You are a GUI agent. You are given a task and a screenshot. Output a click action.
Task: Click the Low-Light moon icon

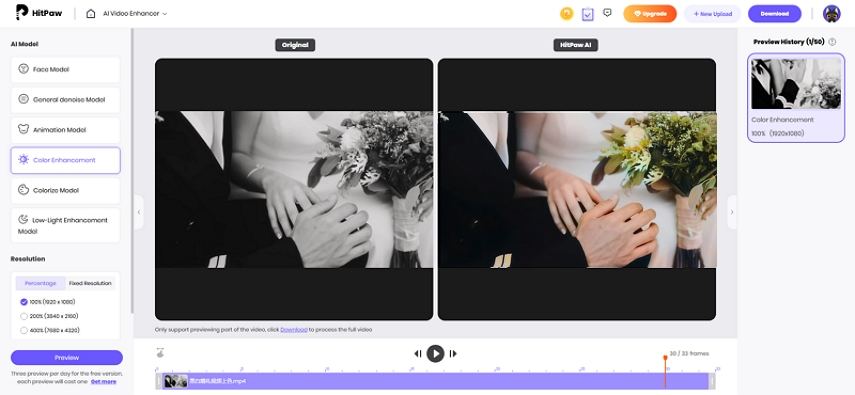(23, 219)
